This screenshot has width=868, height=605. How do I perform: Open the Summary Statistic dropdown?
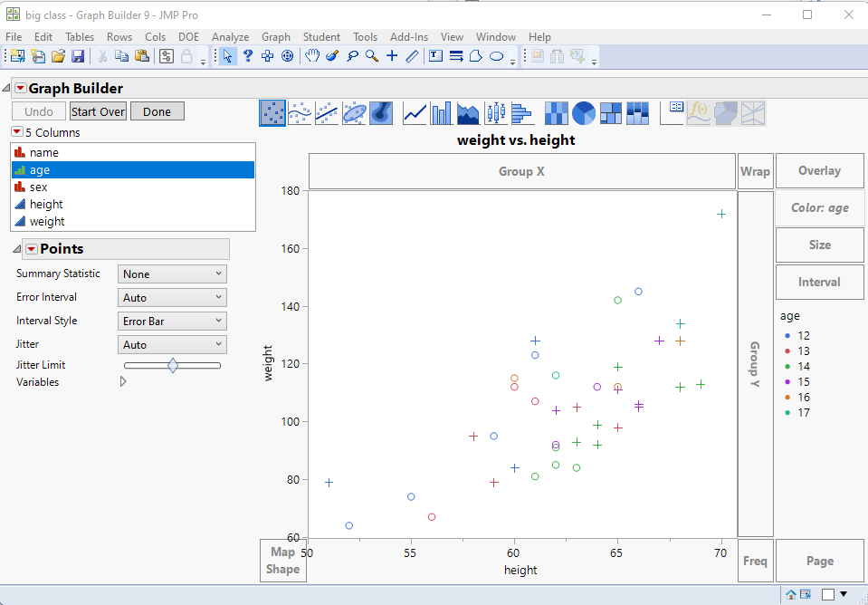(x=172, y=274)
